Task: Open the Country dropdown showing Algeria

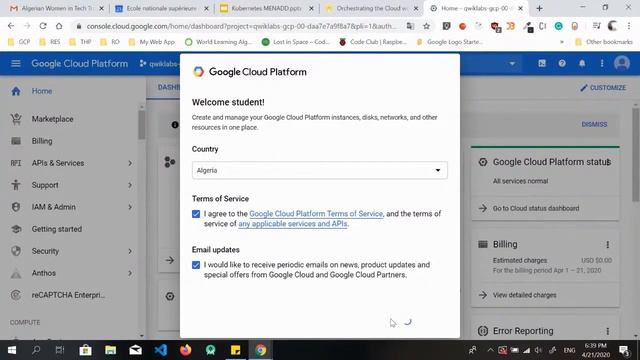Action: click(320, 170)
